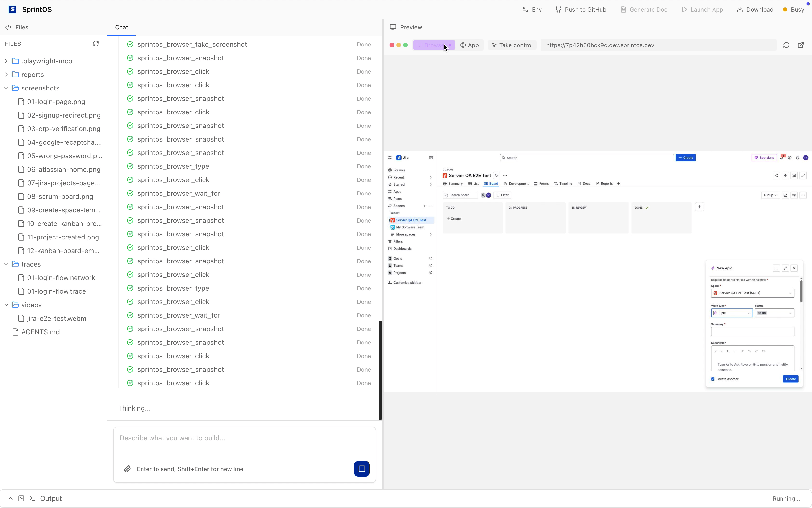Switch preview to App mode
812x508 pixels.
coord(470,45)
